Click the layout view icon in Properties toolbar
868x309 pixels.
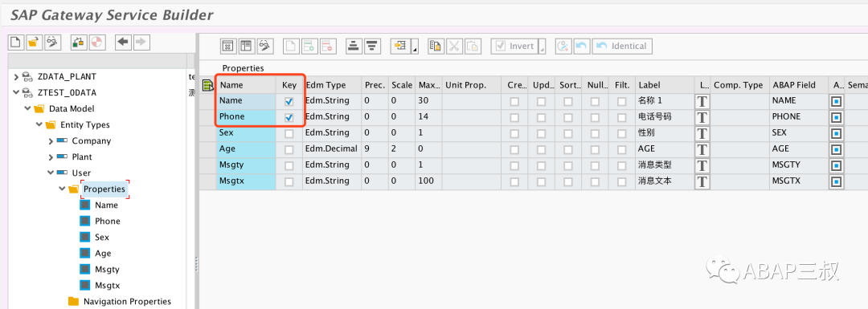tap(246, 47)
